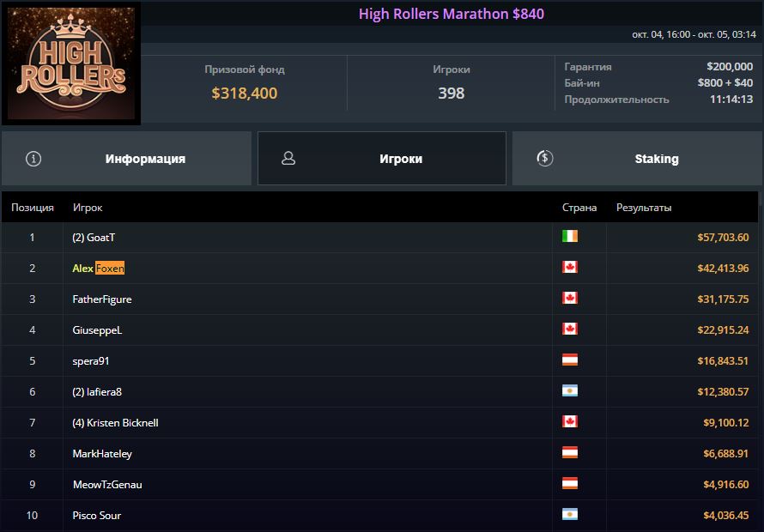The image size is (764, 532).
Task: Click the Позиция column header
Action: coord(32,208)
